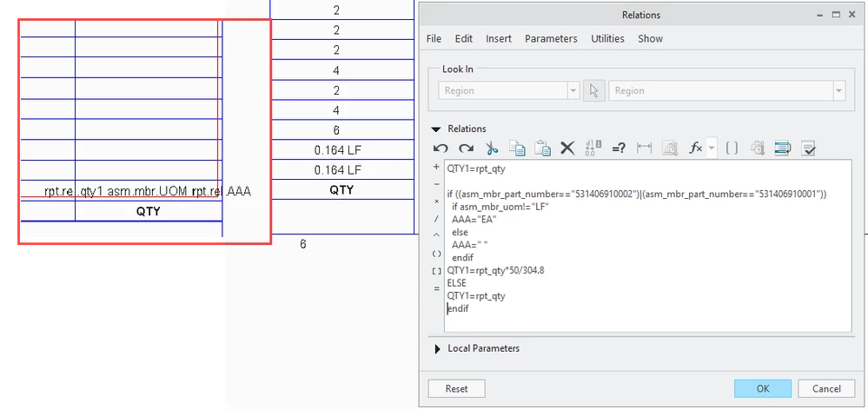Verify relations with checkmark icon

coord(809,148)
